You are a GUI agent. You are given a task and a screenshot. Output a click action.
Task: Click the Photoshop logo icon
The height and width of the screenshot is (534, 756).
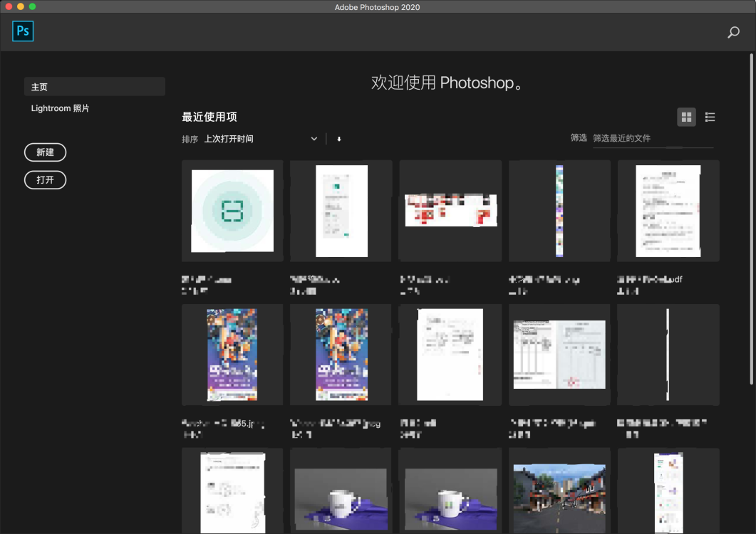[x=22, y=31]
